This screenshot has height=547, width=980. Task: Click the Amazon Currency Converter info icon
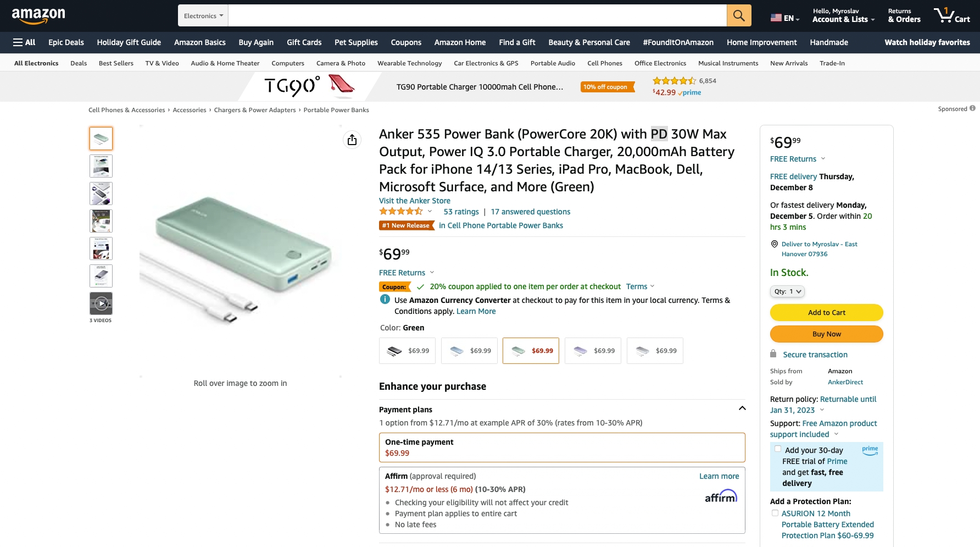tap(385, 300)
